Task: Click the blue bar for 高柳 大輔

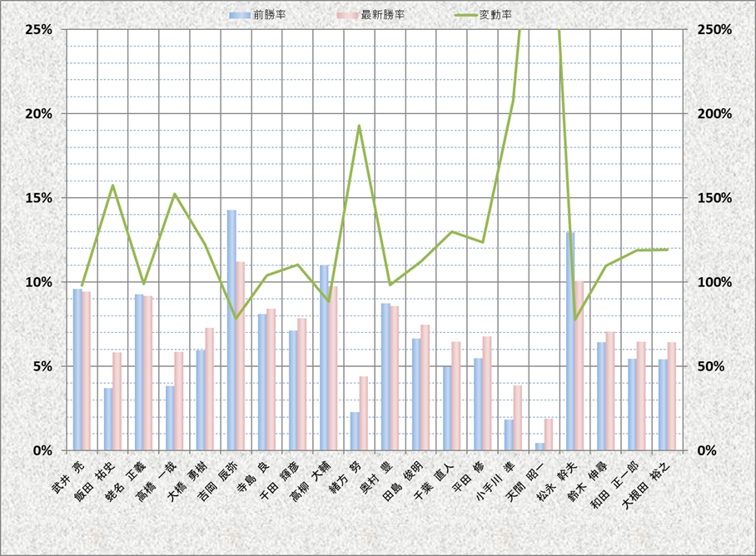Action: click(324, 358)
